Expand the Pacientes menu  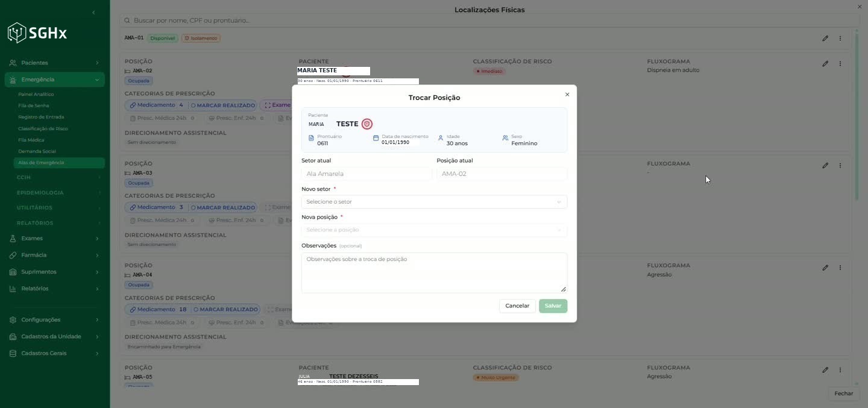tap(97, 63)
